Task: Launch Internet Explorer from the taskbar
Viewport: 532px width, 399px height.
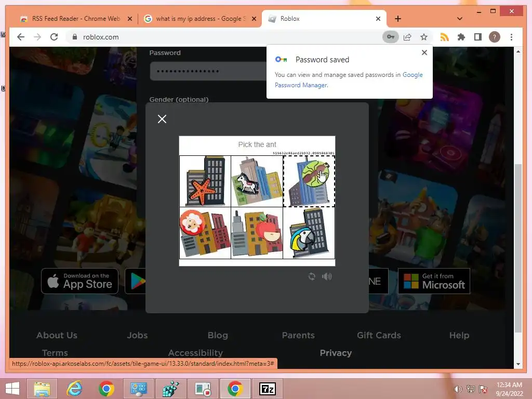Action: tap(74, 389)
